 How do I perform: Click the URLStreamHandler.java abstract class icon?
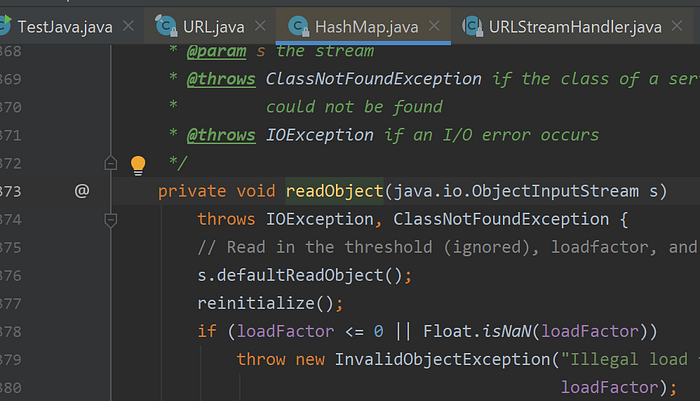tap(472, 26)
